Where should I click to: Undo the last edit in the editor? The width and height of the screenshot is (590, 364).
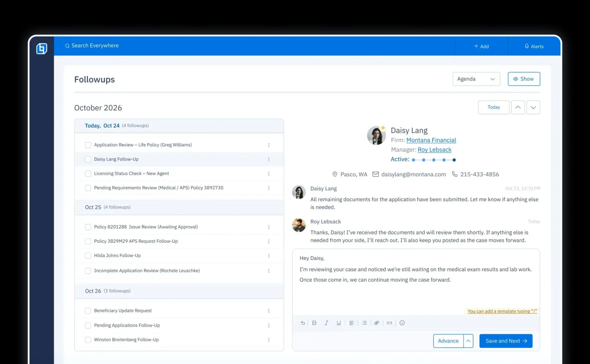[303, 323]
